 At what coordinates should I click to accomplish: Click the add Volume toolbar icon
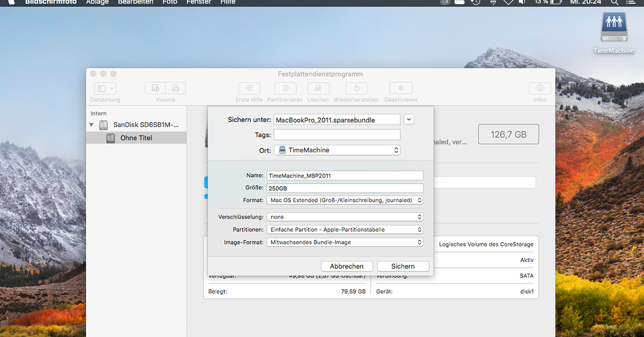(155, 89)
